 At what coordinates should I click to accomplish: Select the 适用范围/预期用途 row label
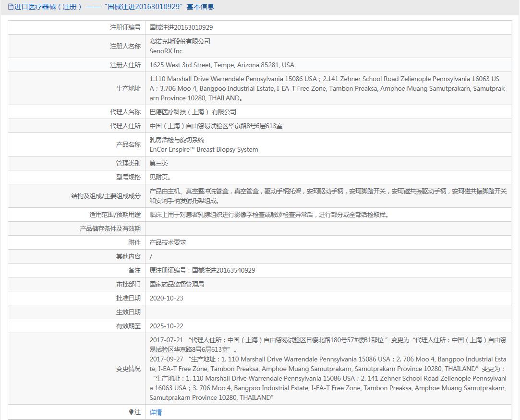coord(115,215)
